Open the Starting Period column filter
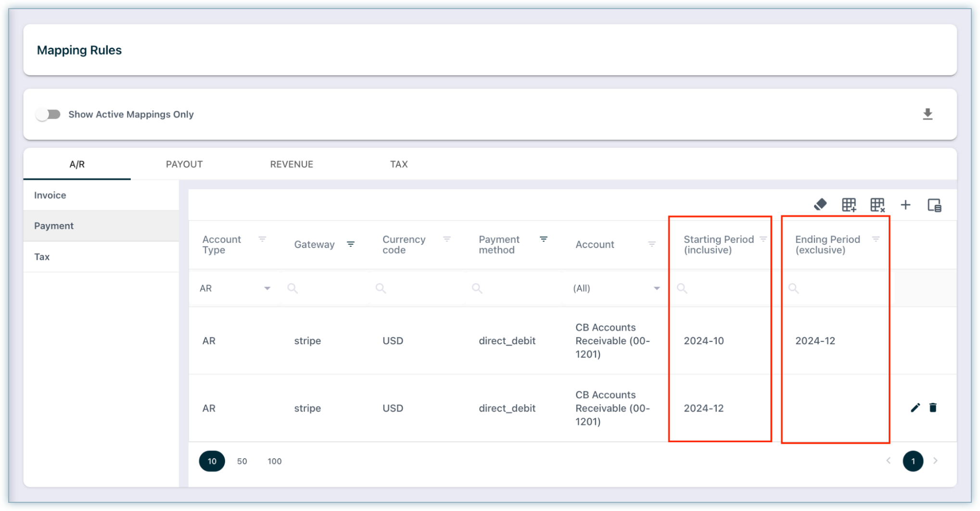 [x=763, y=239]
